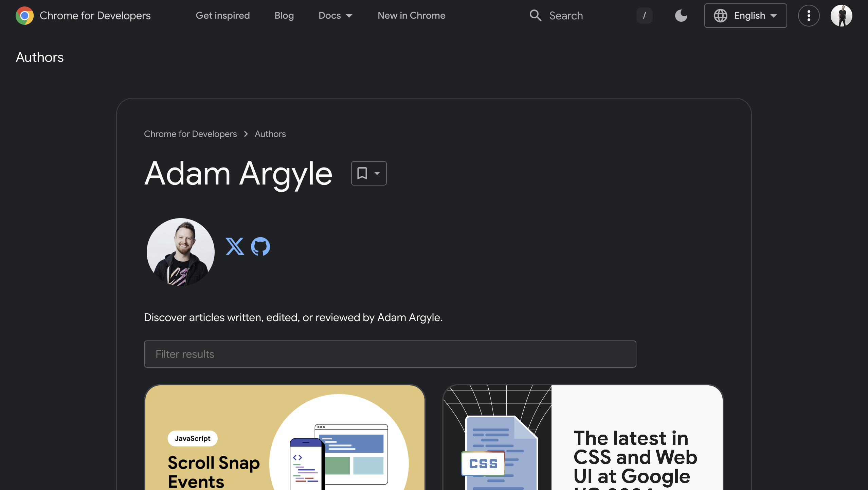Toggle between light and dark theme
The width and height of the screenshot is (868, 490).
(x=681, y=16)
